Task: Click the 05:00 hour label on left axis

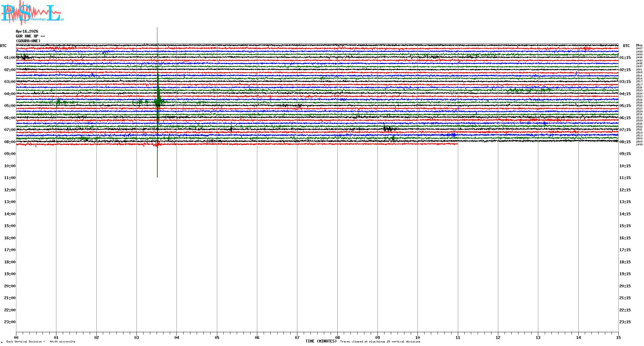Action: tap(10, 106)
